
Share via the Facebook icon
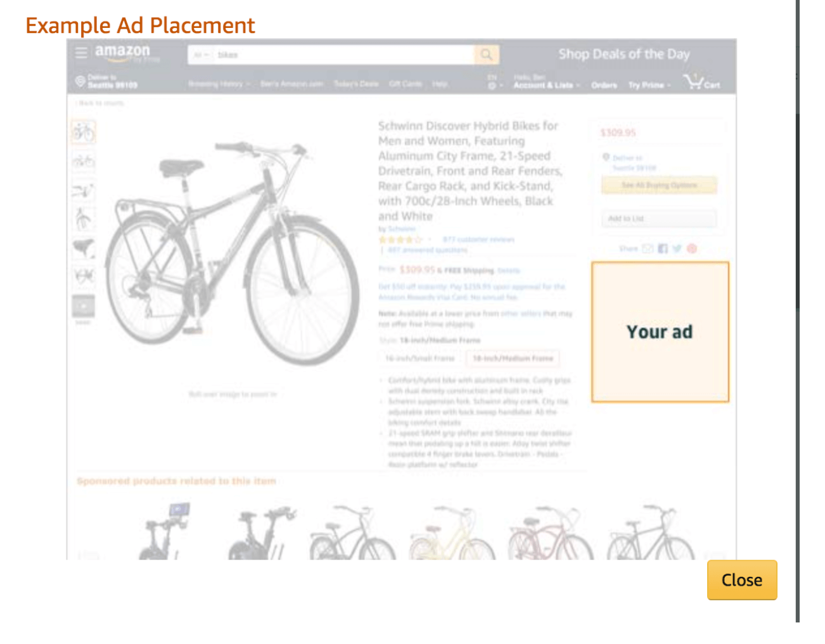663,248
